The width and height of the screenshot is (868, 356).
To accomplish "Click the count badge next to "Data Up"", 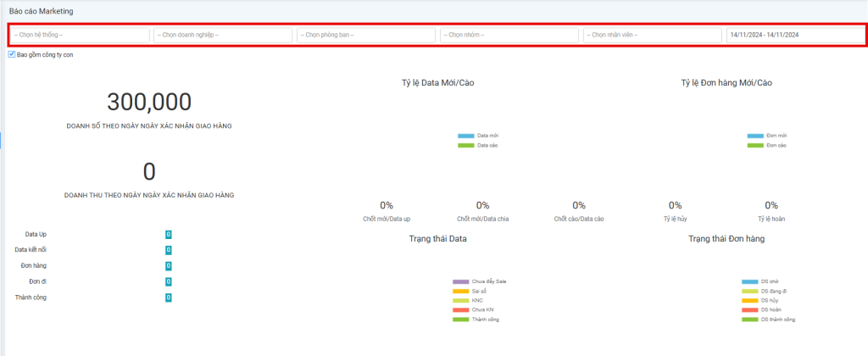I will point(169,234).
